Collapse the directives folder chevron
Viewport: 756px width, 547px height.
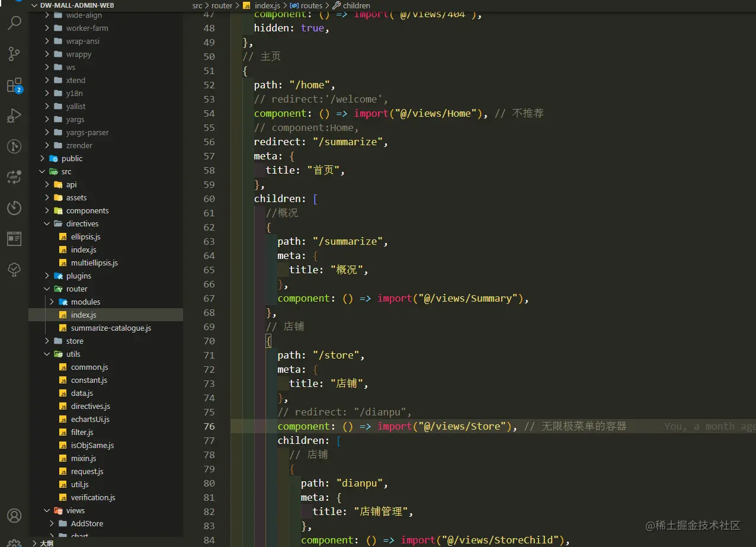(x=47, y=223)
